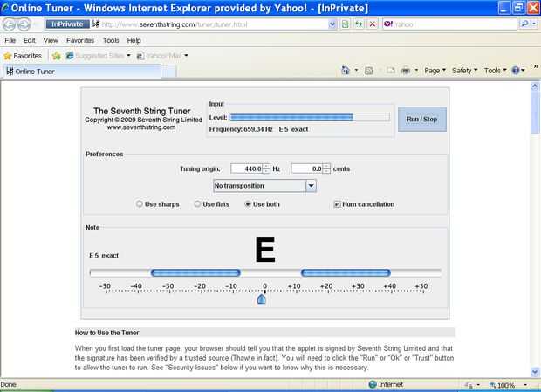Click the Home toolbar icon
Image resolution: width=541 pixels, height=392 pixels.
point(345,71)
